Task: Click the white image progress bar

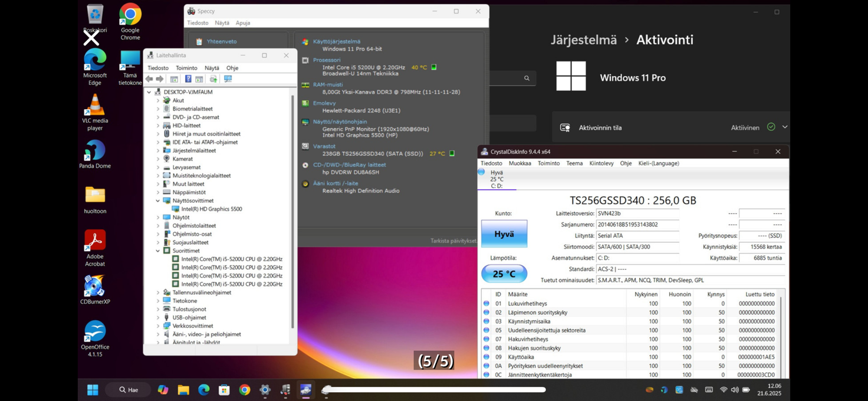Action: pyautogui.click(x=436, y=390)
